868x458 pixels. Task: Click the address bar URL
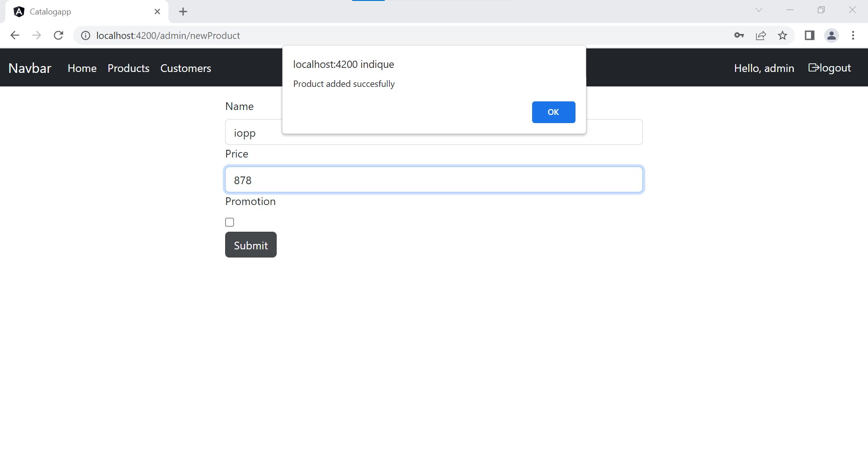[x=168, y=35]
